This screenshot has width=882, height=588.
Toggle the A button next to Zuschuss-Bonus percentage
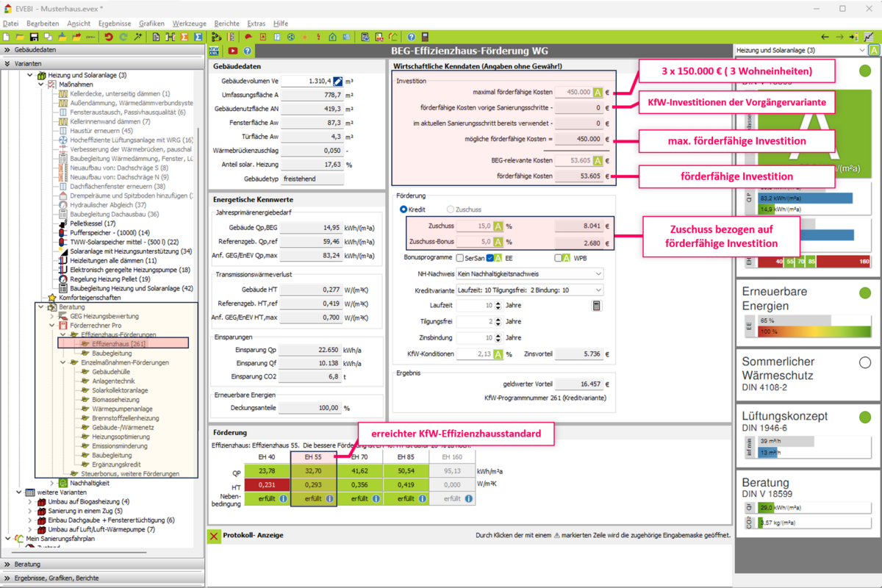(498, 242)
